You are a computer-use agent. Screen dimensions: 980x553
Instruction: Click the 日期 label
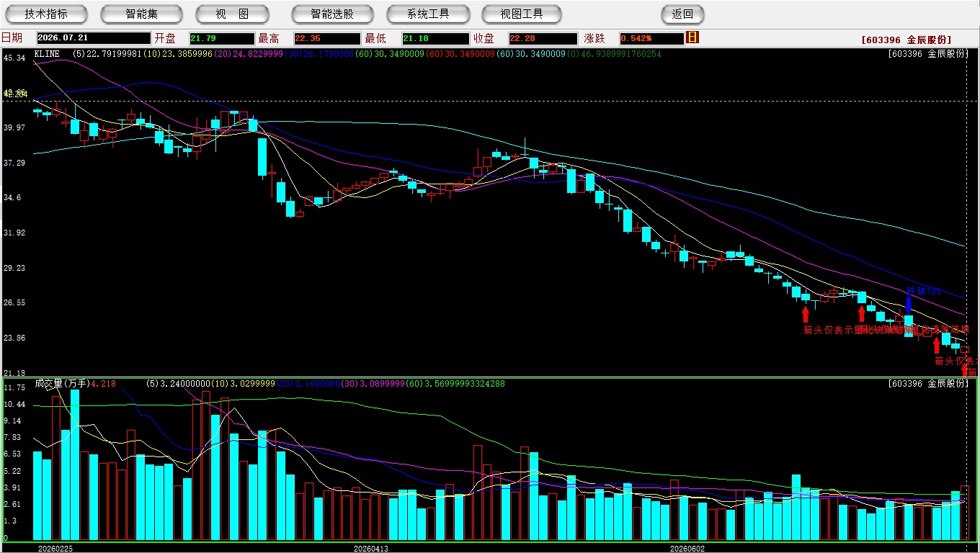(x=12, y=38)
